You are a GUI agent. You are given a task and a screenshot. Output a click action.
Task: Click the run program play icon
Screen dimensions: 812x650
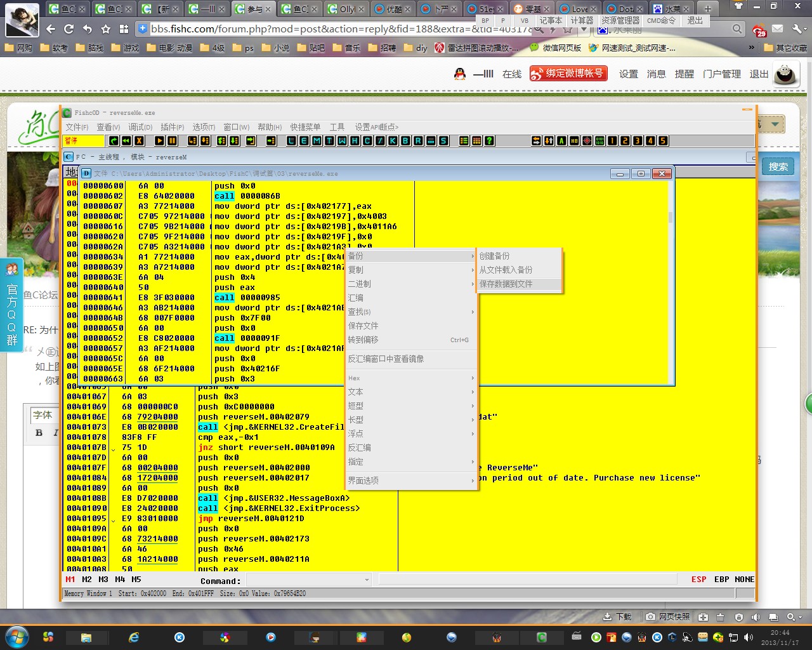tap(159, 141)
